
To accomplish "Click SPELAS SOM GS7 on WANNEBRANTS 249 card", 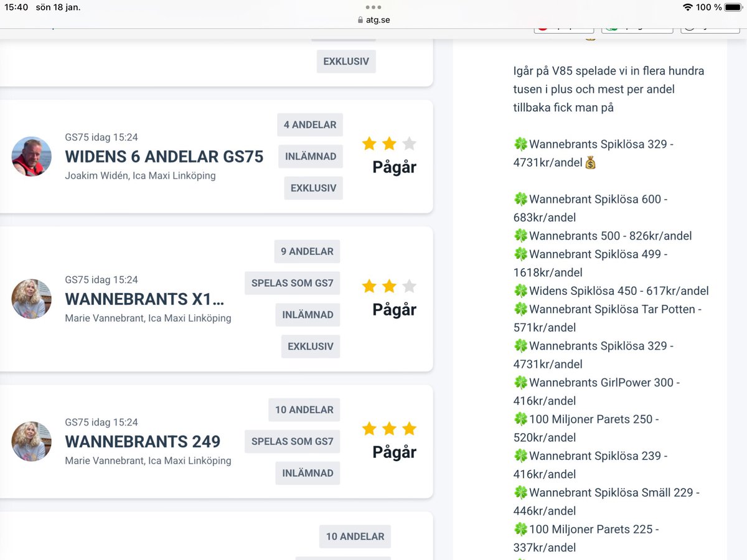I will point(293,442).
